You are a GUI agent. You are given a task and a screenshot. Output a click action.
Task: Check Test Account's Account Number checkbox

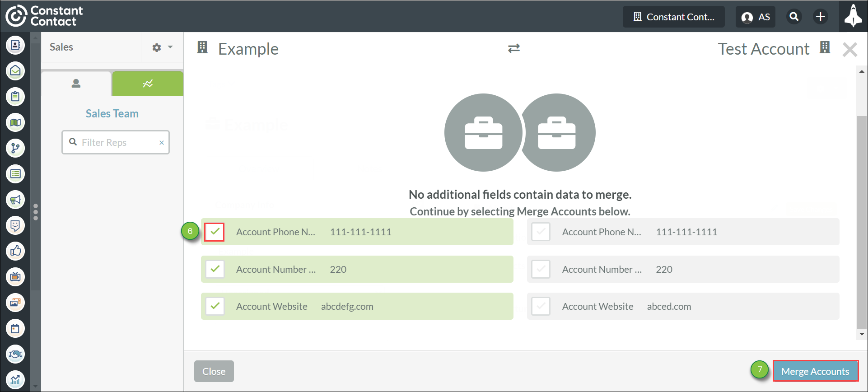point(541,270)
